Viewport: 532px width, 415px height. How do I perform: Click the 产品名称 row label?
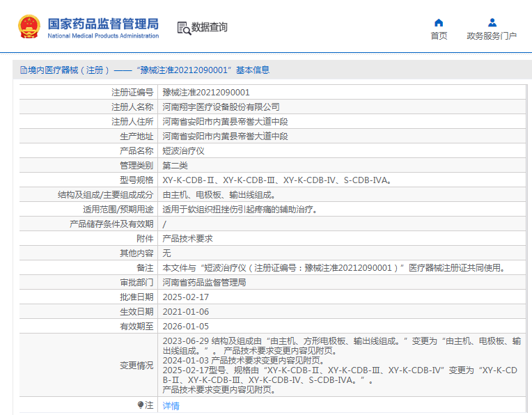(136, 150)
